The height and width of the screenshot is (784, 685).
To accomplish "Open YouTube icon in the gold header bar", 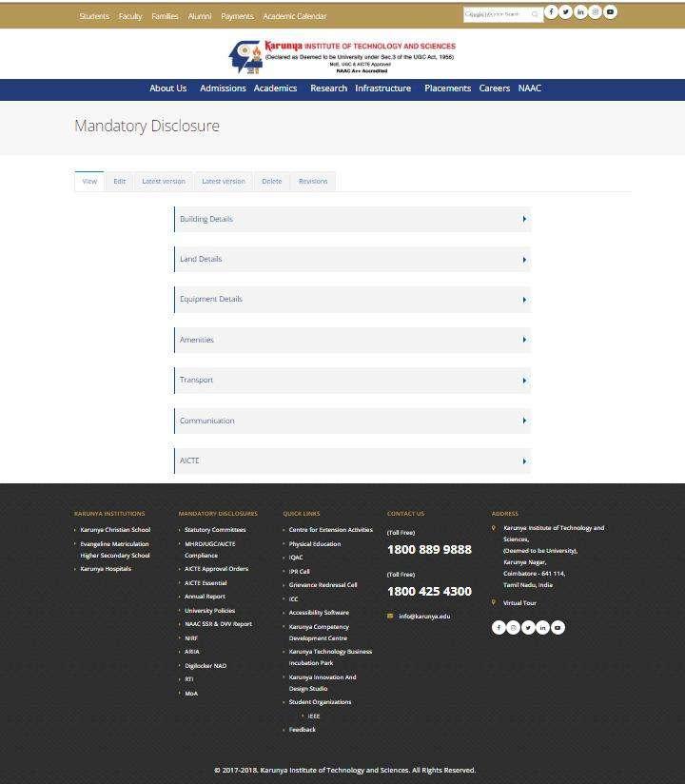I will pyautogui.click(x=610, y=12).
